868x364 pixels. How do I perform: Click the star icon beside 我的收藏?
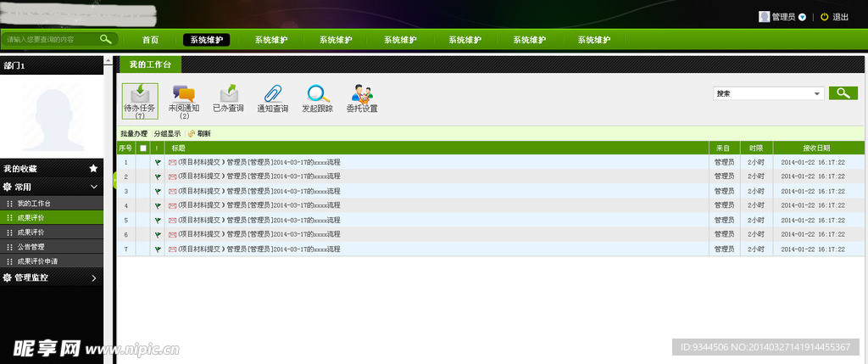coord(93,169)
